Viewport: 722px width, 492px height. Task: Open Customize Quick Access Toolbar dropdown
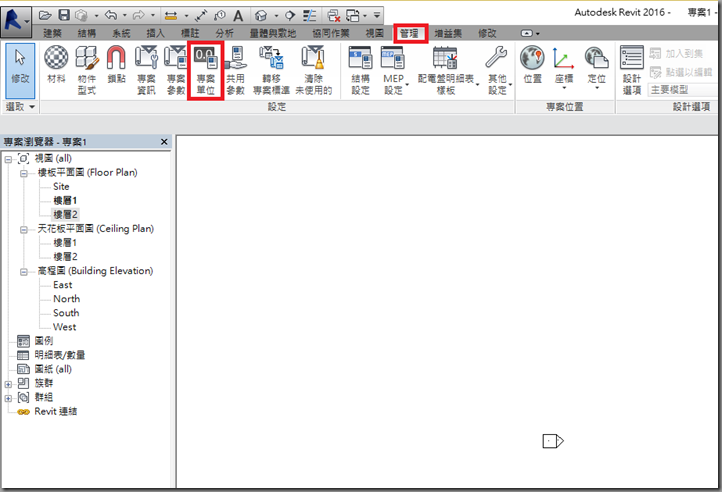pos(377,16)
